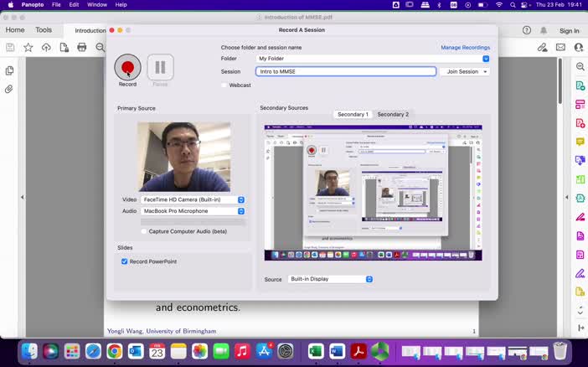The image size is (588, 367).
Task: Open Google Chrome from the Dock
Action: pyautogui.click(x=115, y=351)
